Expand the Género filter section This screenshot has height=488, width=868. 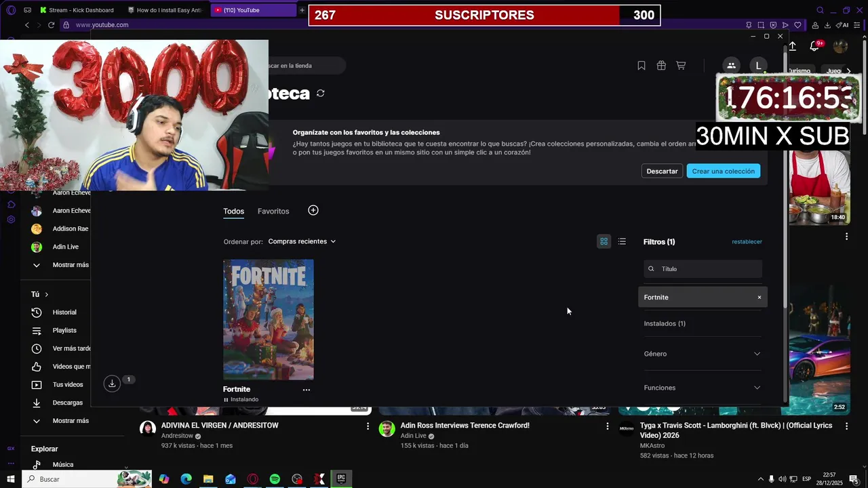[702, 354]
